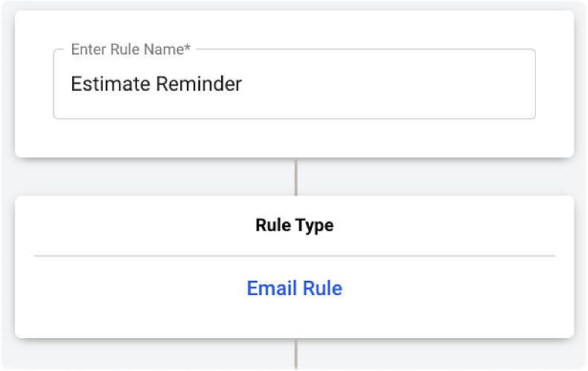
Task: Click the divider line under Rule Type
Action: tap(295, 256)
